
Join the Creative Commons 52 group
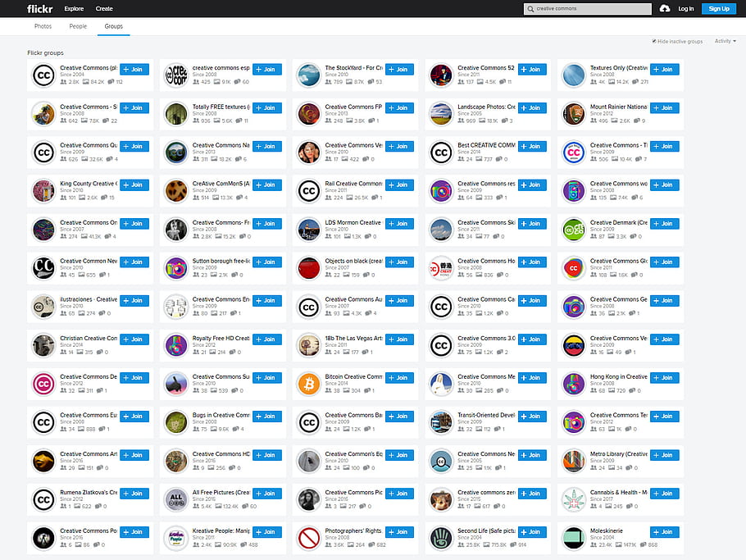[x=532, y=70]
